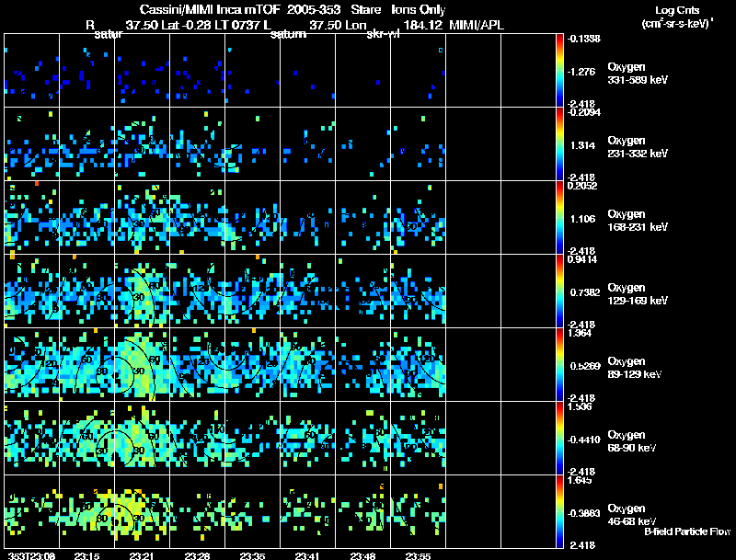Click the 'skr-wl' column label
This screenshot has height=560, width=736.
click(x=383, y=34)
